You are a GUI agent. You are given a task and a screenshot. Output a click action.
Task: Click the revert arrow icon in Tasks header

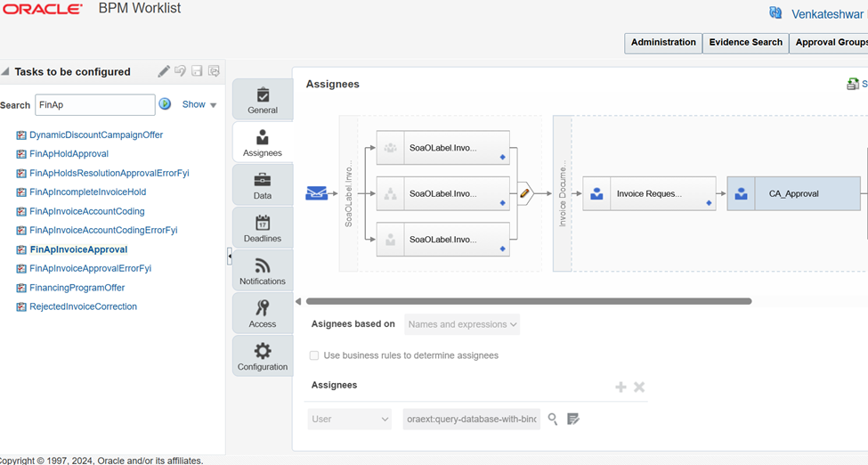tap(180, 71)
